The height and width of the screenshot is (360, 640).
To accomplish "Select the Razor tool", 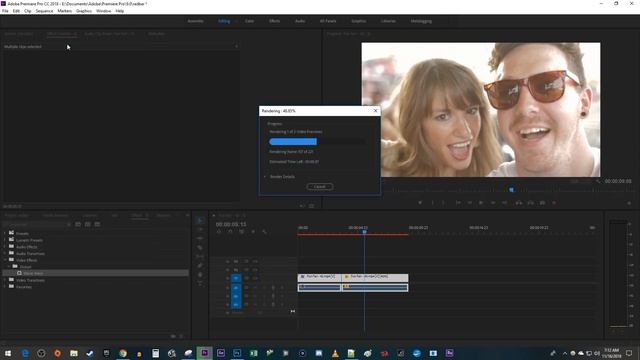I will [200, 247].
